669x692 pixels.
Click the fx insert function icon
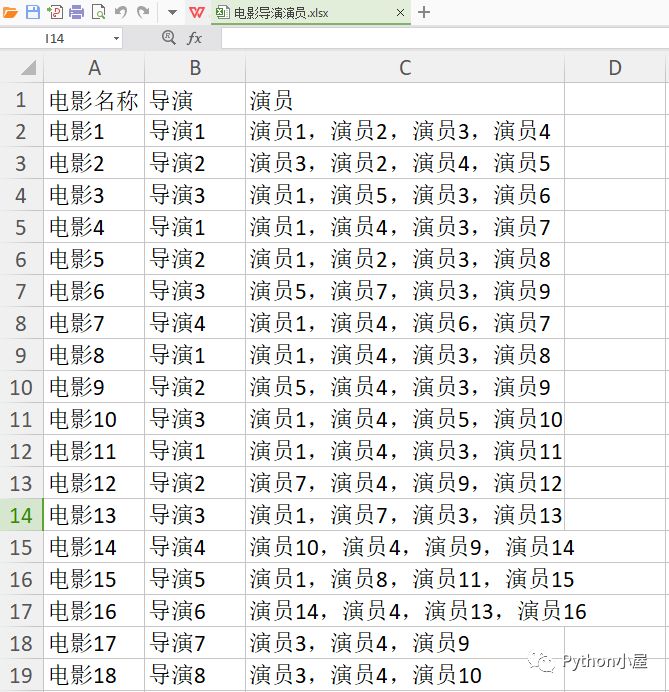(x=195, y=38)
